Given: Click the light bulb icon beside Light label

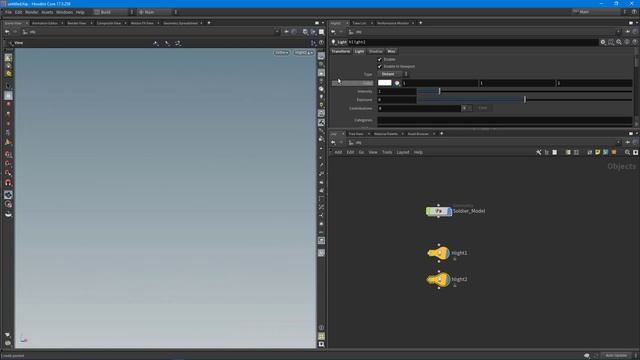Looking at the screenshot, I should click(333, 42).
